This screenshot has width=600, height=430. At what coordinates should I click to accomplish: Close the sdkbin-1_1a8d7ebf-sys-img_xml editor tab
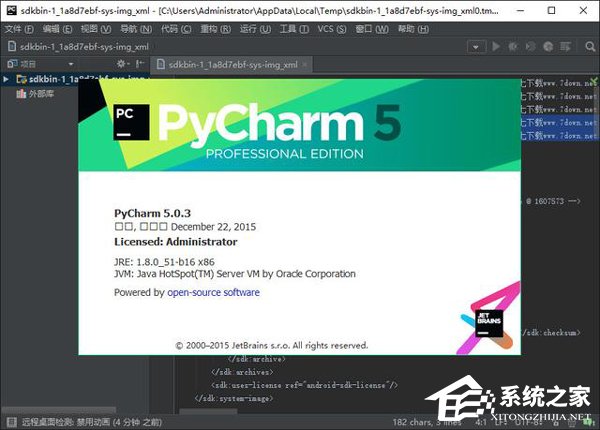click(x=305, y=65)
